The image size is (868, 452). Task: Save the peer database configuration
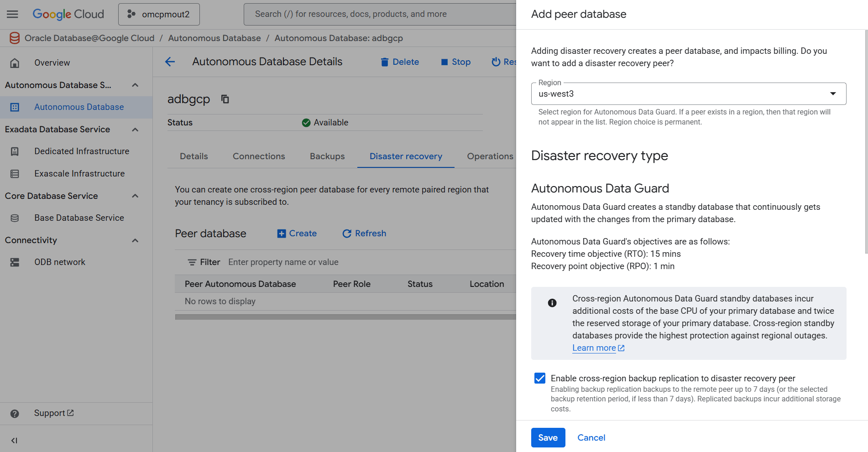(548, 437)
